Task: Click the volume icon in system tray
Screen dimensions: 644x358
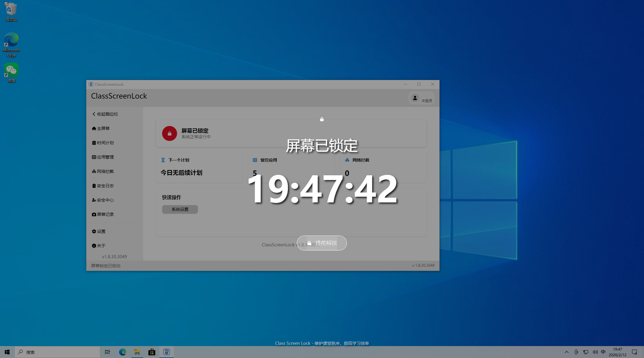Action: click(595, 352)
